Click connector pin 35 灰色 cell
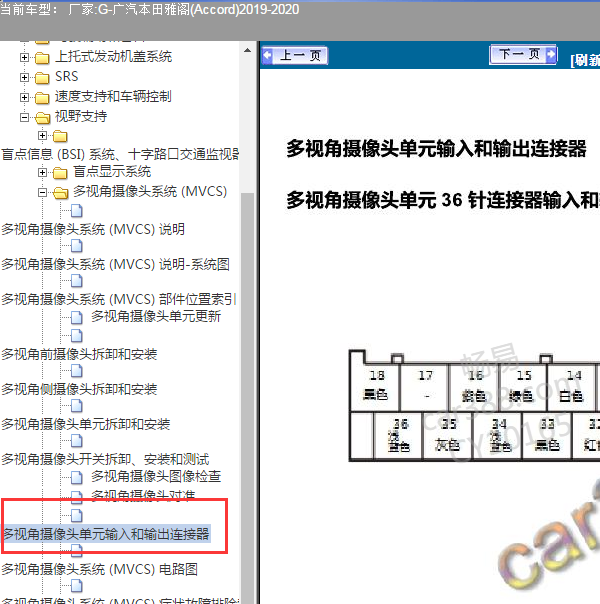The height and width of the screenshot is (604, 600). point(447,436)
